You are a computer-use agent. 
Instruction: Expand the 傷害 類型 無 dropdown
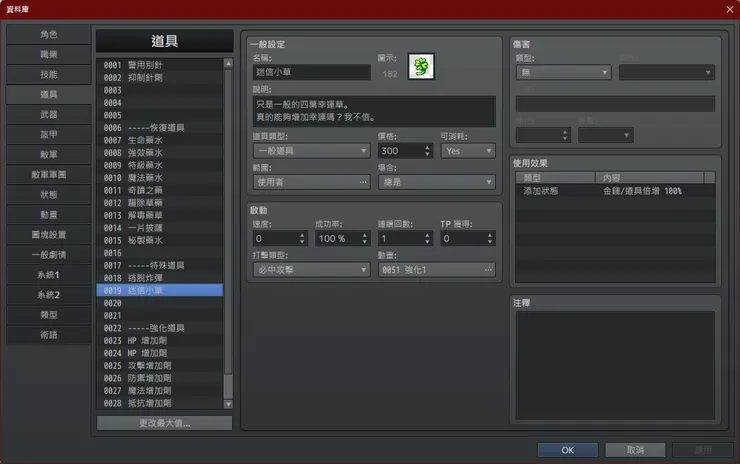tap(563, 73)
